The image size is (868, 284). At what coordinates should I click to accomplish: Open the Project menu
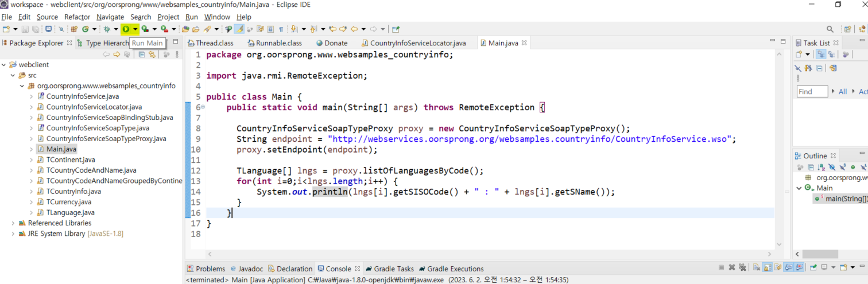click(168, 17)
